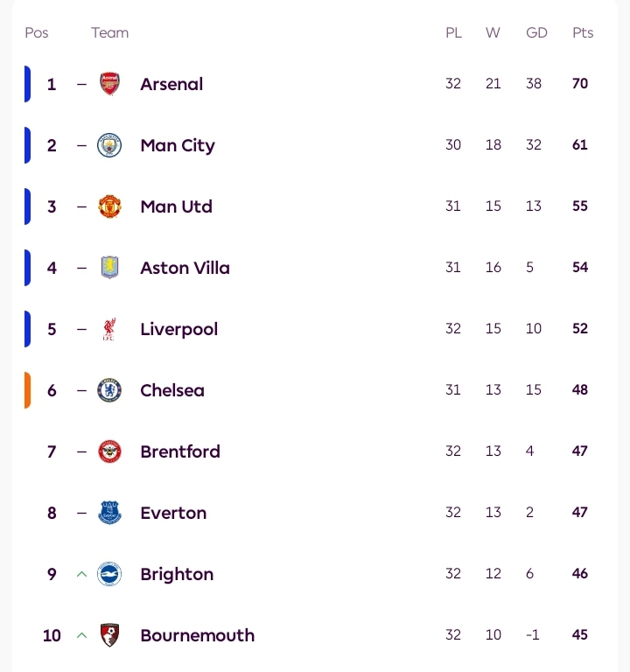
Task: Open the Man City team link
Action: pyautogui.click(x=178, y=145)
